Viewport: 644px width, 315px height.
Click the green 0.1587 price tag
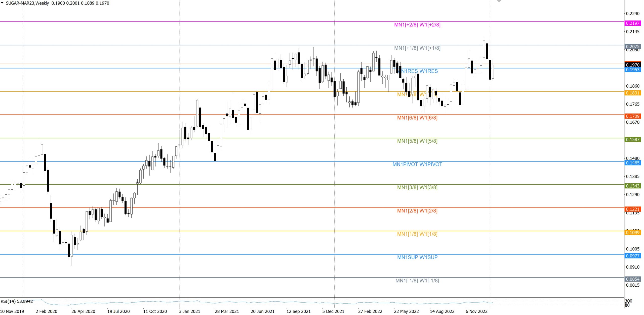point(632,139)
